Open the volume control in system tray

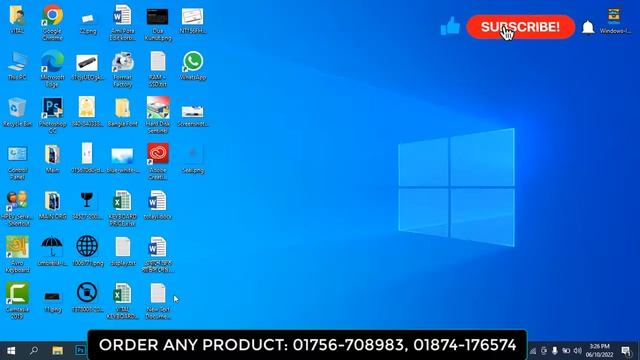tap(577, 351)
